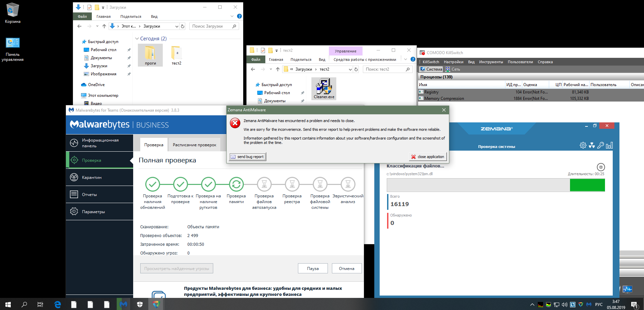Click the Malwarebytes system tray icon
The height and width of the screenshot is (310, 644).
click(589, 305)
